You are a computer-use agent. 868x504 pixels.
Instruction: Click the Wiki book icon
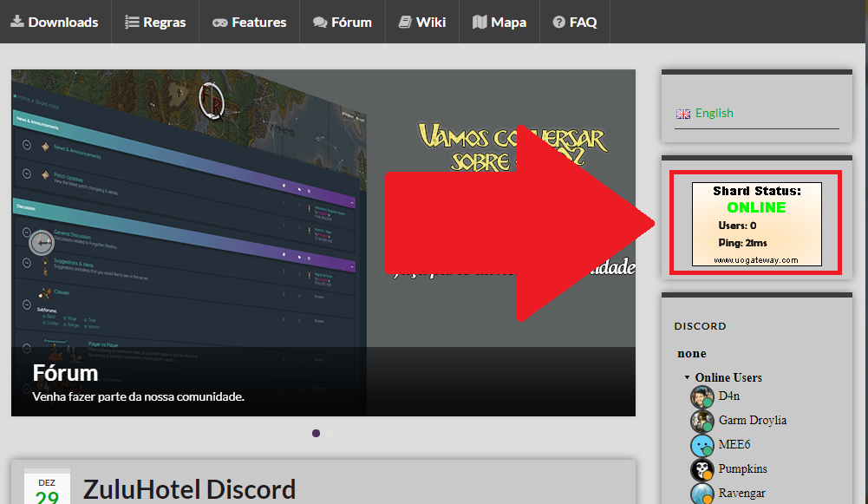405,22
